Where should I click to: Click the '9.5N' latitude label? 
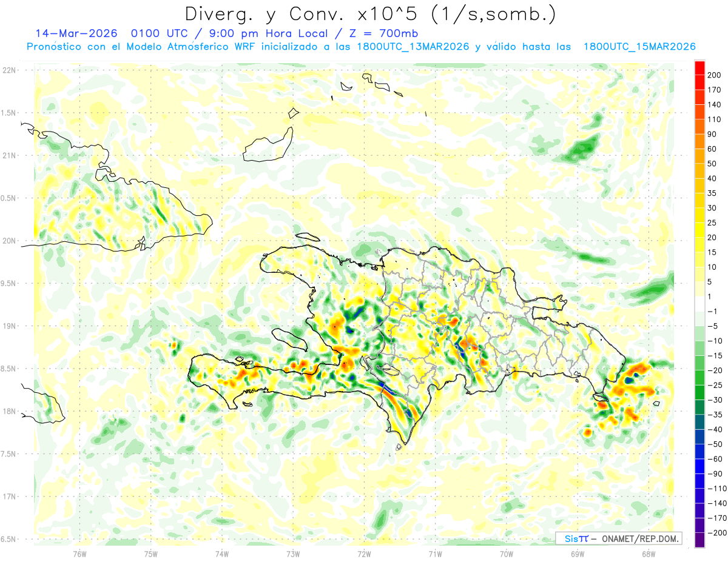click(x=8, y=283)
